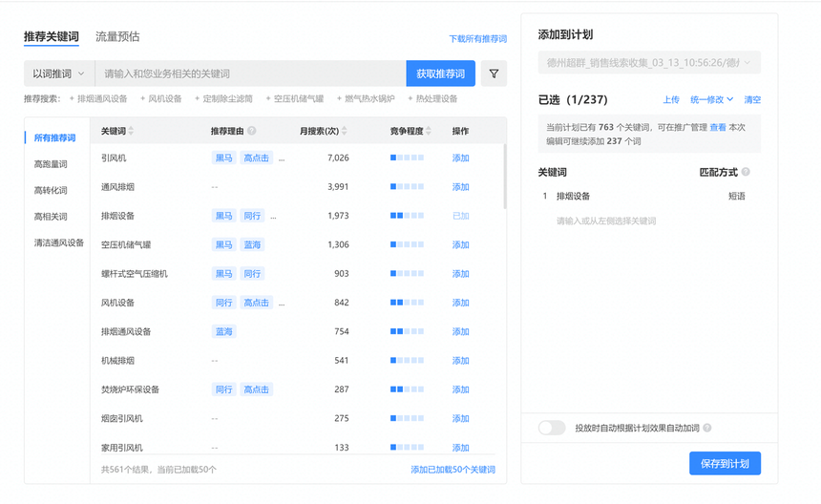Click help icon beside auto-add keywords toggle
821x504 pixels.
[x=707, y=429]
